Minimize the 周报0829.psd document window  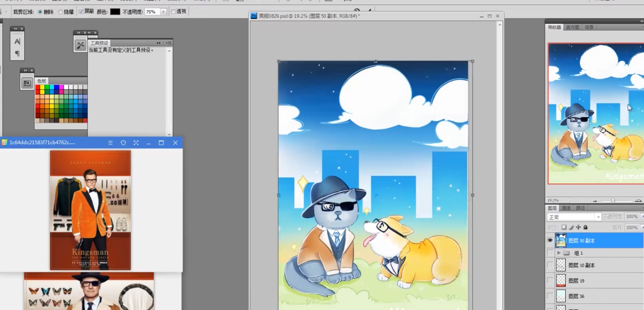[x=481, y=16]
